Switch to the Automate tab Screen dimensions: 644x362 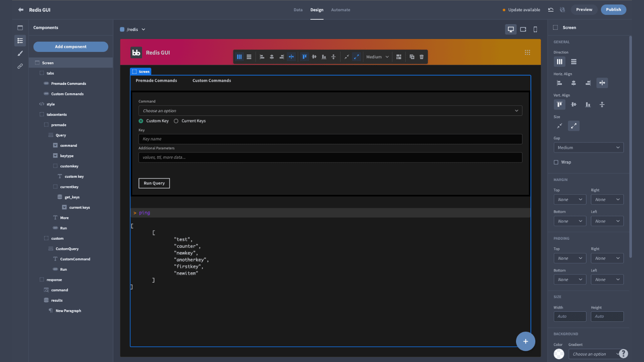[x=341, y=10]
